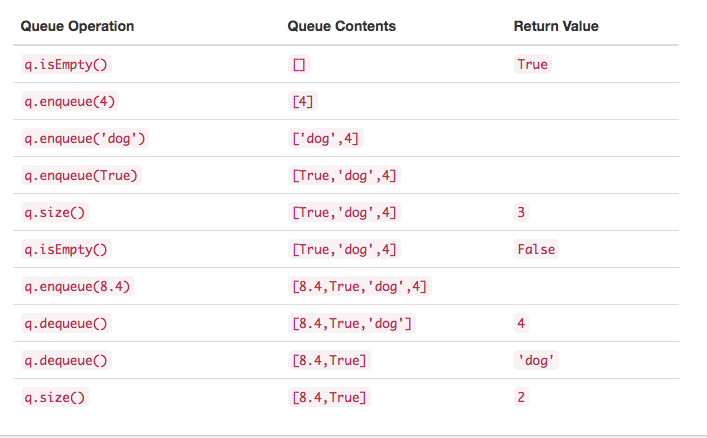Select the [8.4,True,'dog'] queue contents
The height and width of the screenshot is (438, 707).
(351, 323)
